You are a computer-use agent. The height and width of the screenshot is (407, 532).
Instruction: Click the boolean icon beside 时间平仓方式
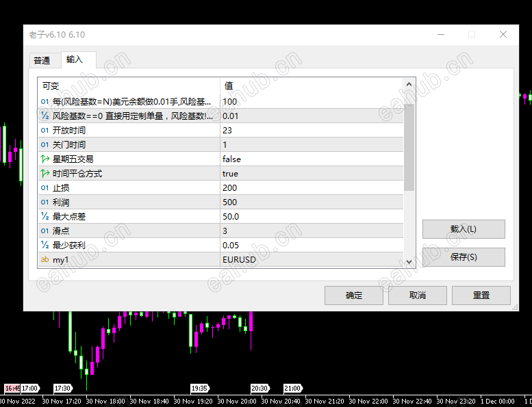[x=45, y=174]
